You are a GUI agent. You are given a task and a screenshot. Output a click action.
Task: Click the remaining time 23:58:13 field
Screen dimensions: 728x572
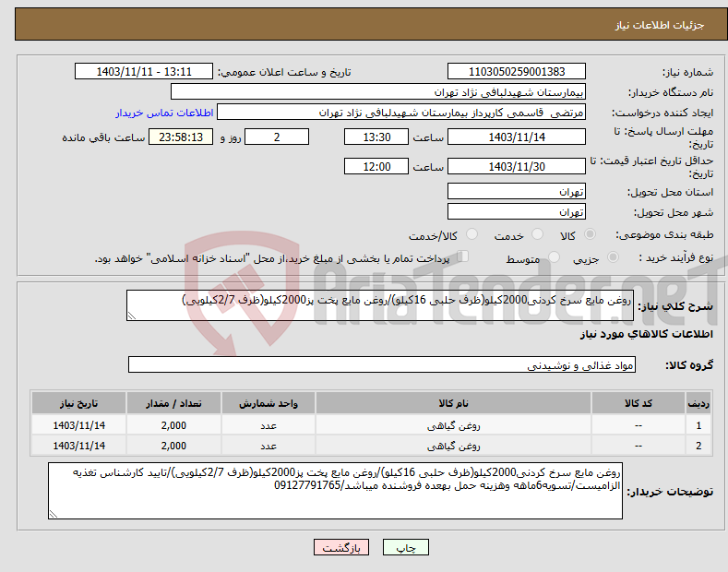(181, 137)
